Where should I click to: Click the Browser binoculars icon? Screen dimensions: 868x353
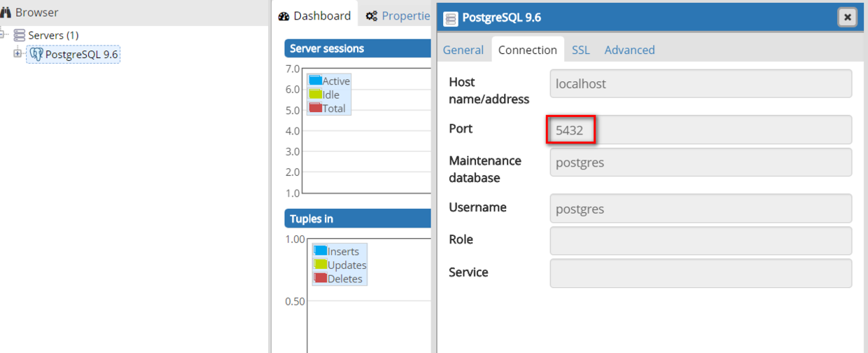point(6,13)
